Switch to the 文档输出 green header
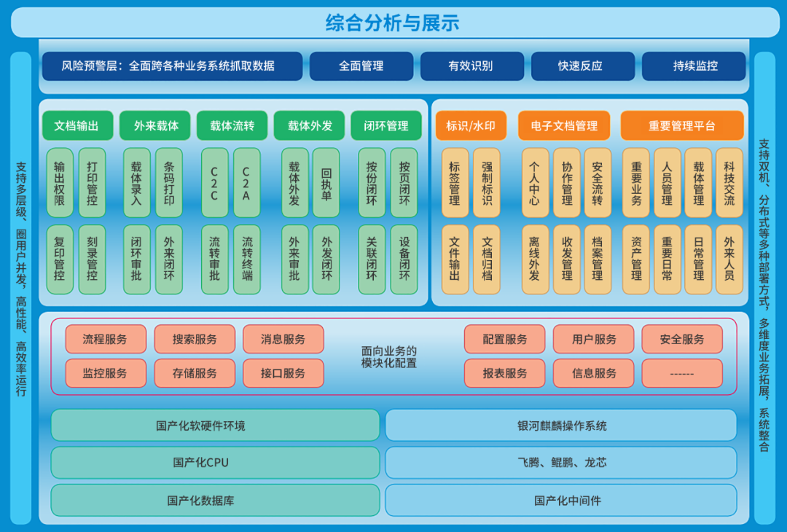The height and width of the screenshot is (532, 787). pos(77,125)
